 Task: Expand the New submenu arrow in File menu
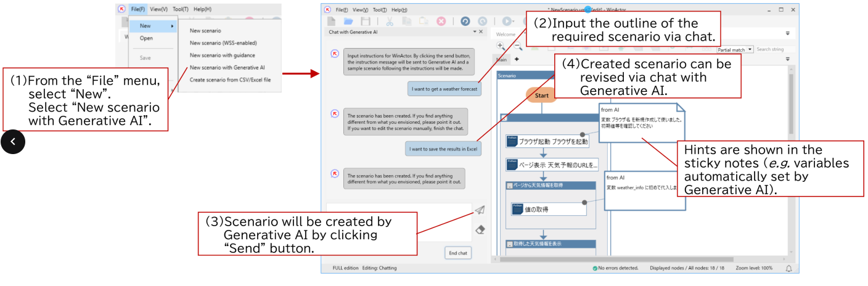click(172, 26)
